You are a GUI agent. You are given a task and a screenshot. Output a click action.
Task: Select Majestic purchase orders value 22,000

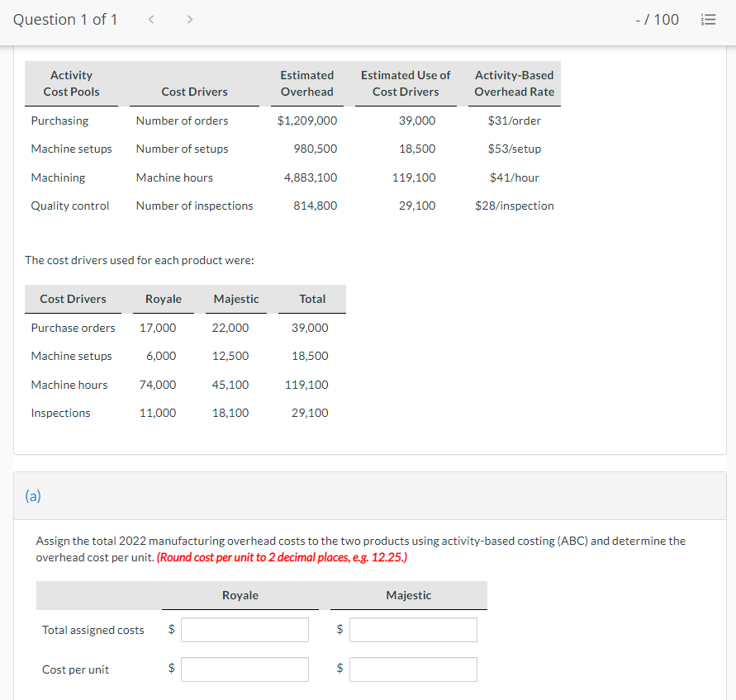click(230, 328)
